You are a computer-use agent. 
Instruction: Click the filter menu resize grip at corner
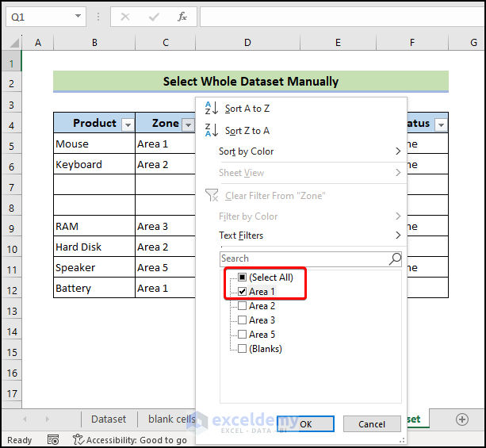[402, 440]
